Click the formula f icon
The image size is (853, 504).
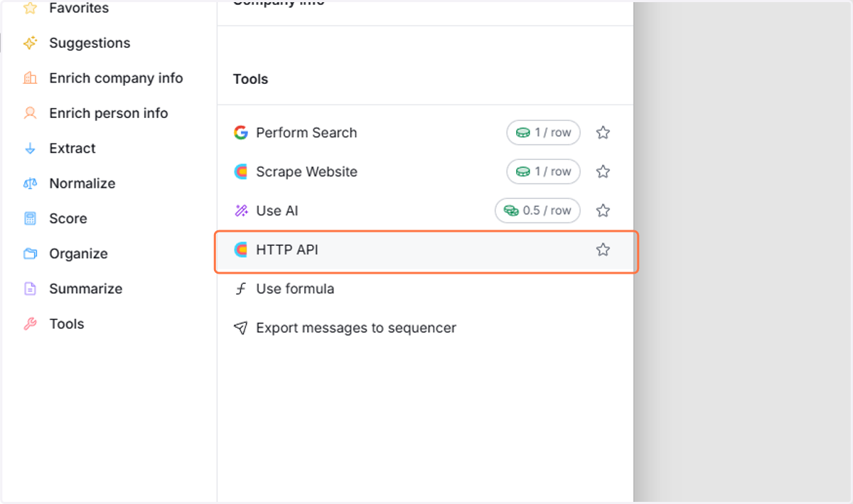(241, 289)
